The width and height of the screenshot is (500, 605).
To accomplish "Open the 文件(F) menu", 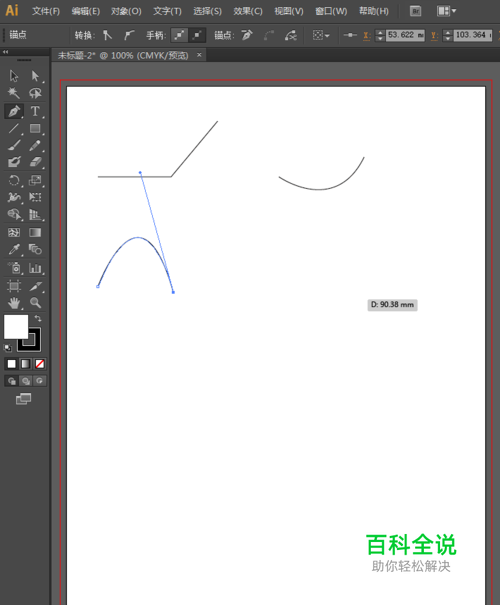I will tap(46, 11).
